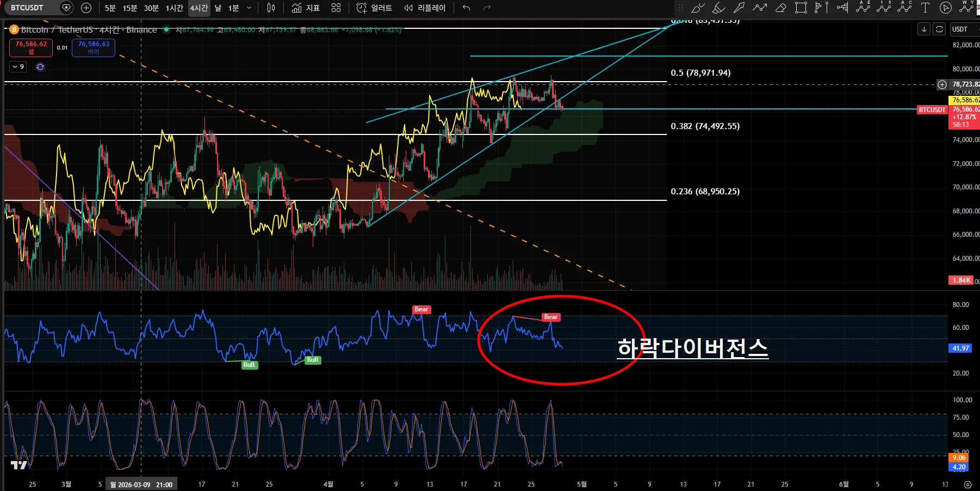Open the layout grid selector

[x=336, y=8]
